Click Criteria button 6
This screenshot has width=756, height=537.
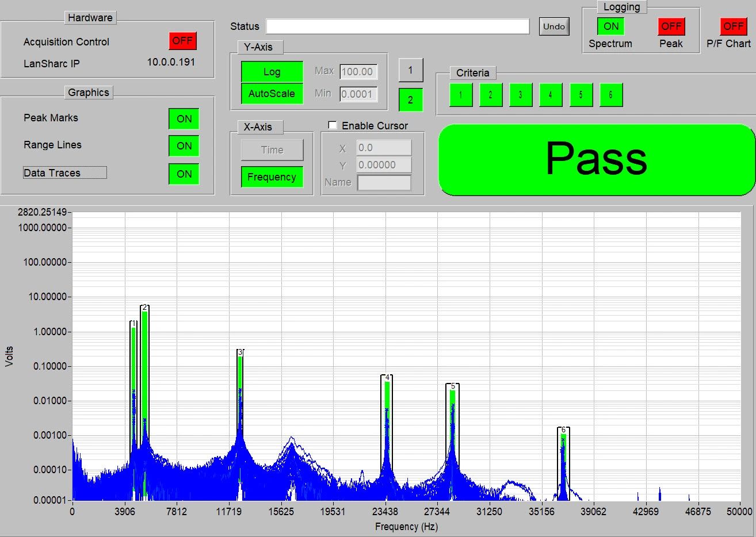(x=610, y=95)
